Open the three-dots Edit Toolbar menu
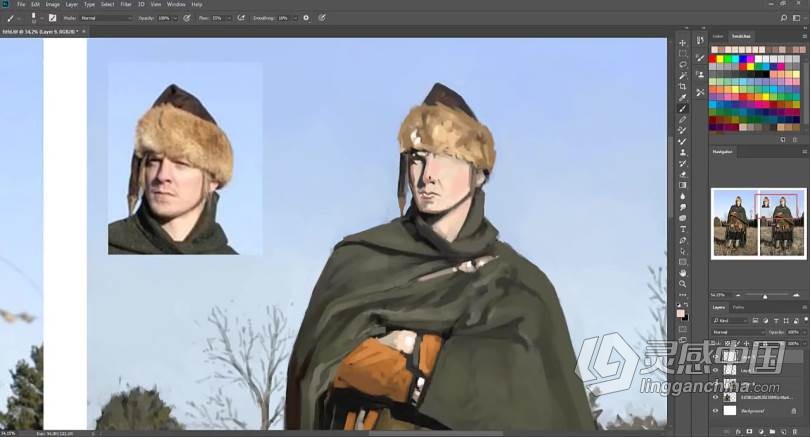The height and width of the screenshot is (437, 810). point(682,295)
